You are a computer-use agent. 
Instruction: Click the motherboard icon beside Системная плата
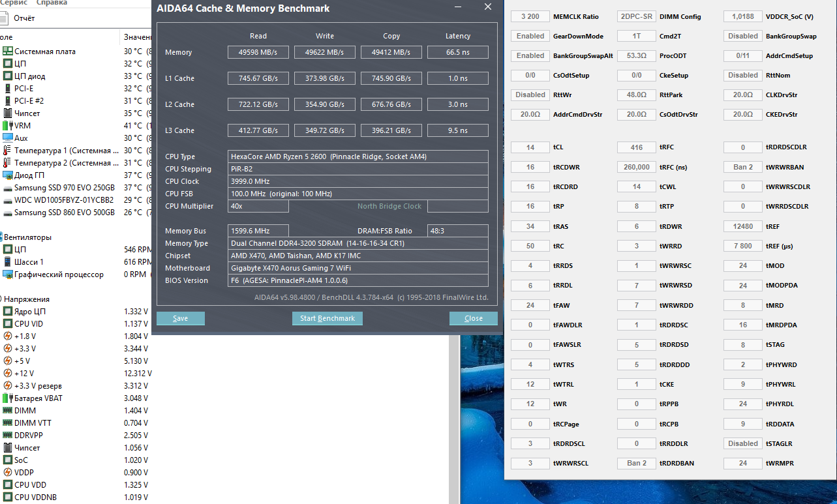pos(8,52)
